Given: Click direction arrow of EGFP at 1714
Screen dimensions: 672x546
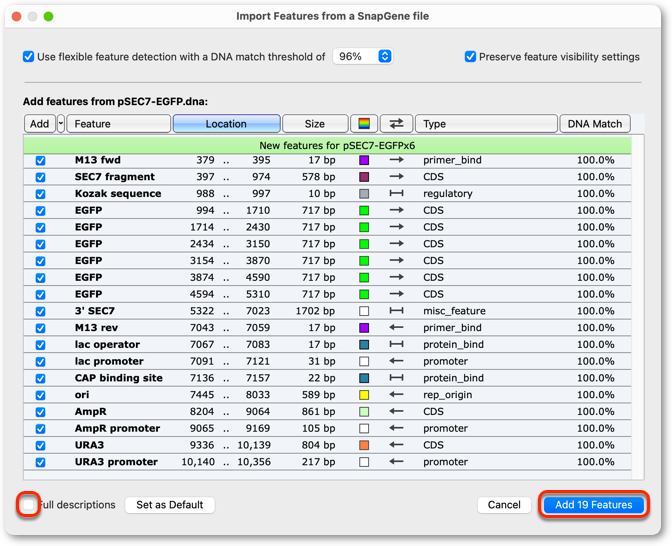Looking at the screenshot, I should click(396, 227).
